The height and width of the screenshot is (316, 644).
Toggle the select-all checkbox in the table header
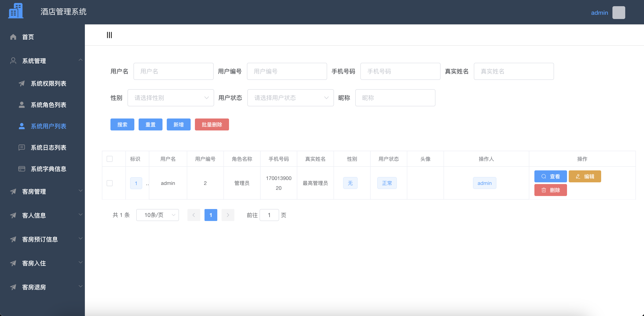(109, 159)
